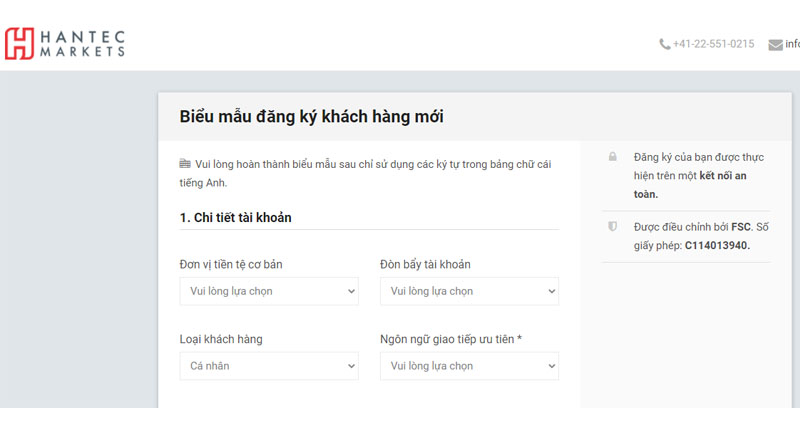The height and width of the screenshot is (432, 800).
Task: Click the bold text 'kết nối an toàn.'
Action: [690, 185]
